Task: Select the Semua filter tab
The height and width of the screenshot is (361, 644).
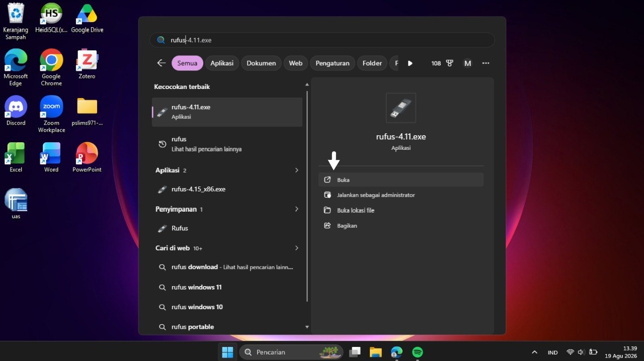Action: pos(187,63)
